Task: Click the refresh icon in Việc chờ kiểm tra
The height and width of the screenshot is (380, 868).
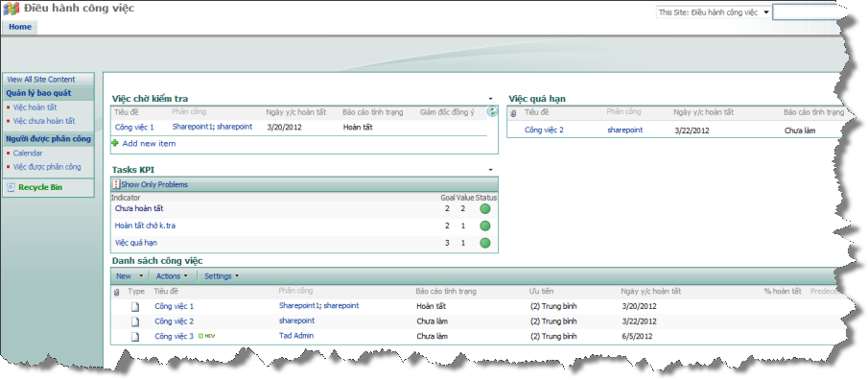Action: tap(492, 112)
